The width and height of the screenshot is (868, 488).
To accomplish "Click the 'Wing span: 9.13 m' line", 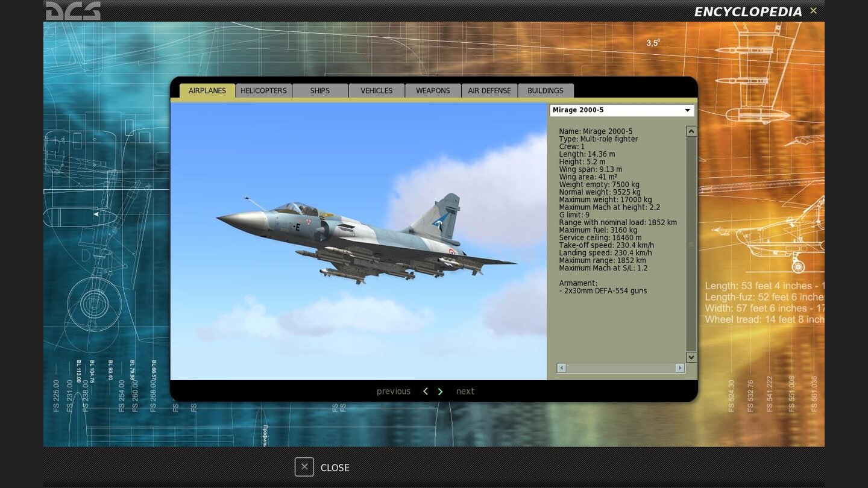I will click(x=590, y=169).
